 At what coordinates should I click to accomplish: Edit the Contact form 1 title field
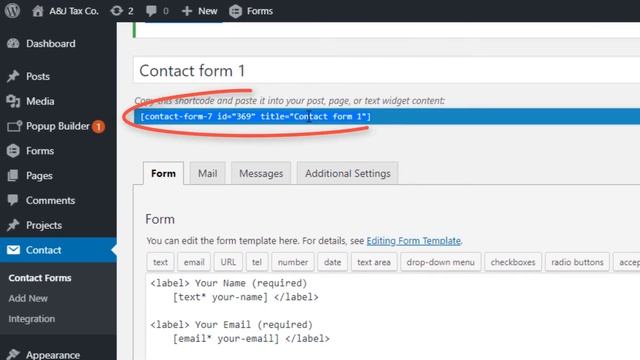click(387, 71)
